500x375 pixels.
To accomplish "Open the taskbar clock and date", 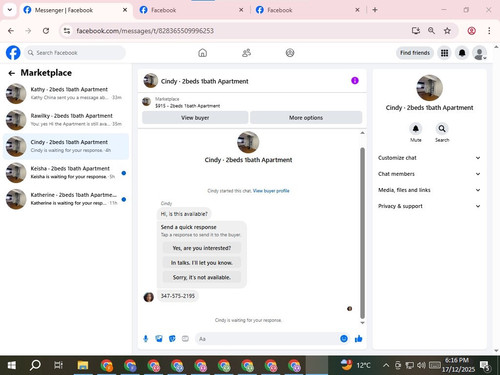I will tap(458, 365).
